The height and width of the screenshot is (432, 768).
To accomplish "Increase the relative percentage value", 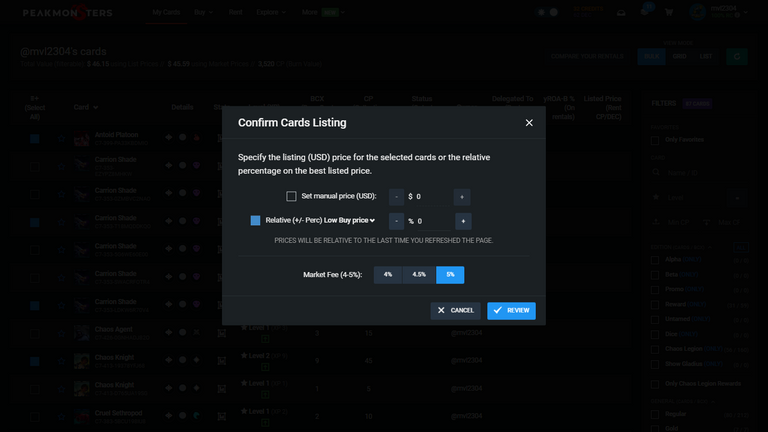I will (463, 221).
